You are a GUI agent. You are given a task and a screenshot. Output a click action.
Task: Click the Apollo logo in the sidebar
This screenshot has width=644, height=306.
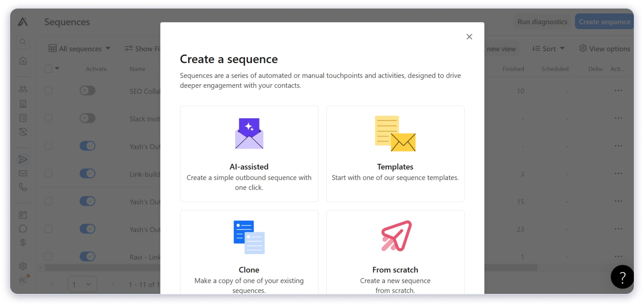coord(23,22)
